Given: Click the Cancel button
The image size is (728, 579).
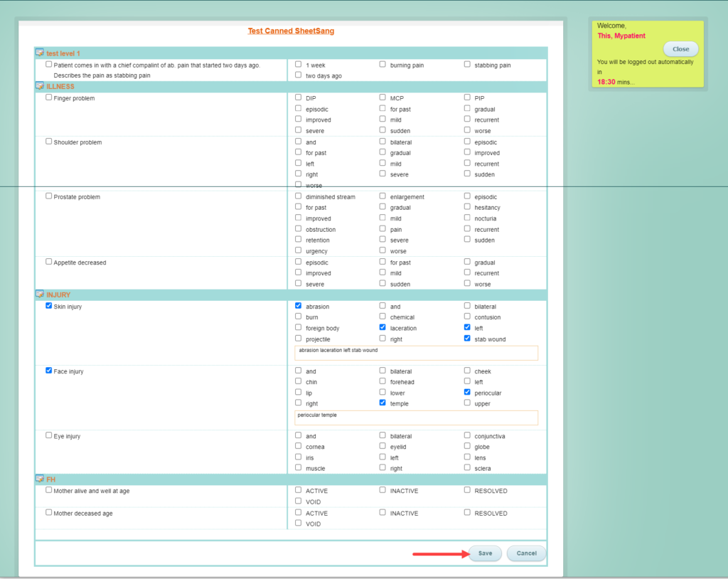Looking at the screenshot, I should point(526,553).
